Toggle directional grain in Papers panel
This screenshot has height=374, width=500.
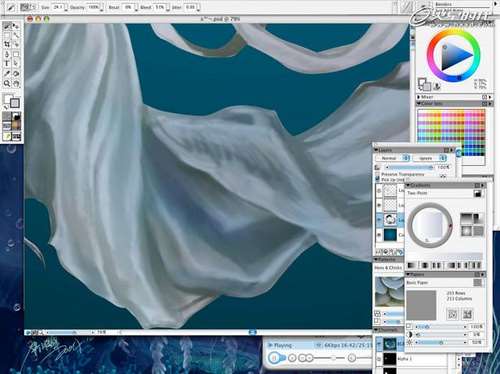[467, 314]
